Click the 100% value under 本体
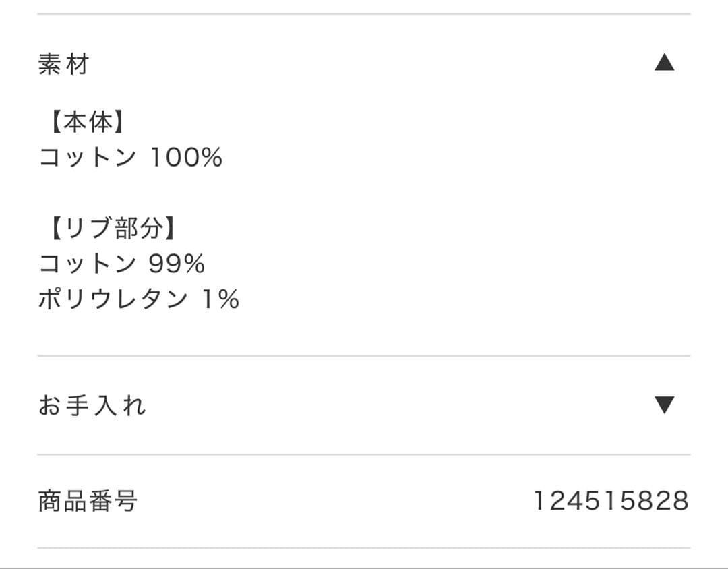Image resolution: width=728 pixels, height=569 pixels. 186,158
